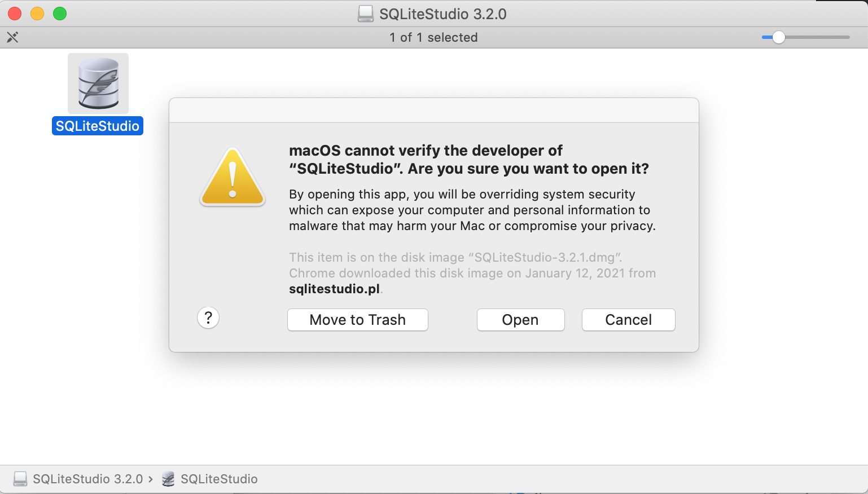Click the icon size slider knob
Viewport: 868px width, 494px height.
(779, 37)
